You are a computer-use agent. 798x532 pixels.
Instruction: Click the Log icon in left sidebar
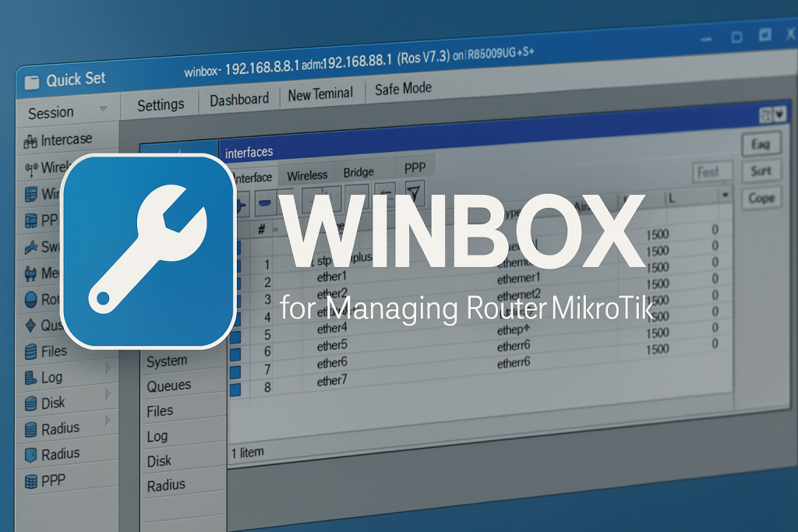point(30,377)
